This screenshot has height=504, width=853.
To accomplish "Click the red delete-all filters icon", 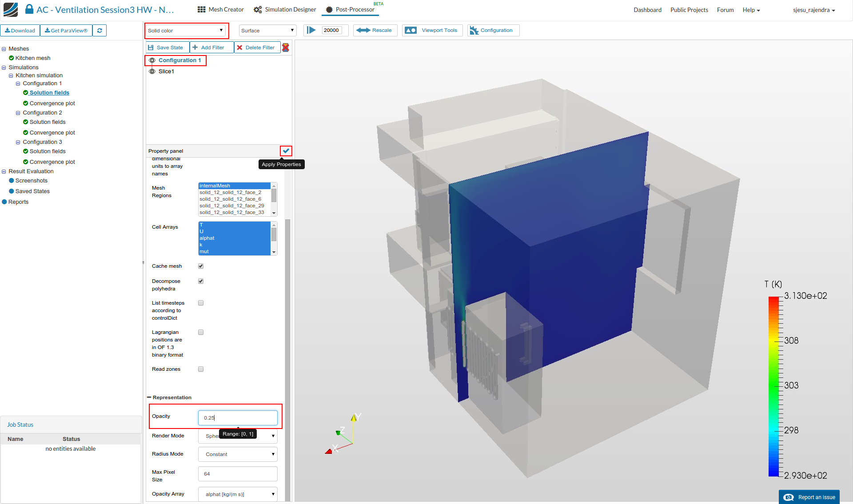I will click(x=286, y=48).
